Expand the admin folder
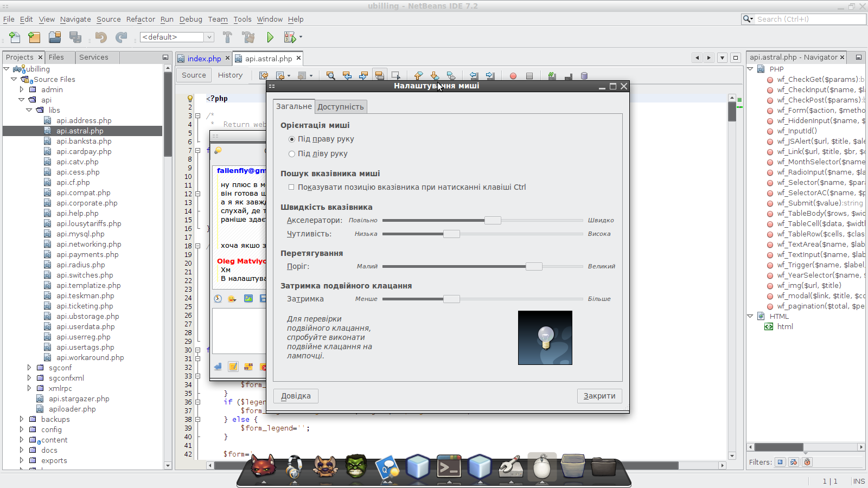This screenshot has width=868, height=488. [x=22, y=89]
